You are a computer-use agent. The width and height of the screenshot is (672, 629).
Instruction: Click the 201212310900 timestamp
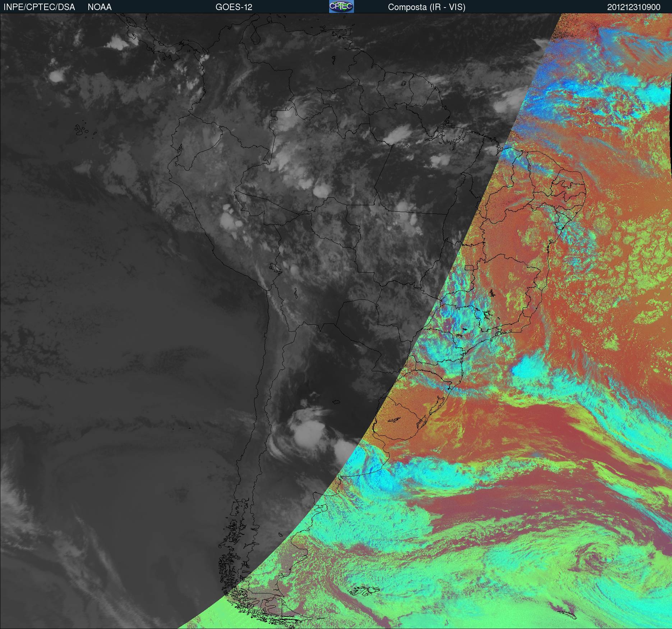634,7
